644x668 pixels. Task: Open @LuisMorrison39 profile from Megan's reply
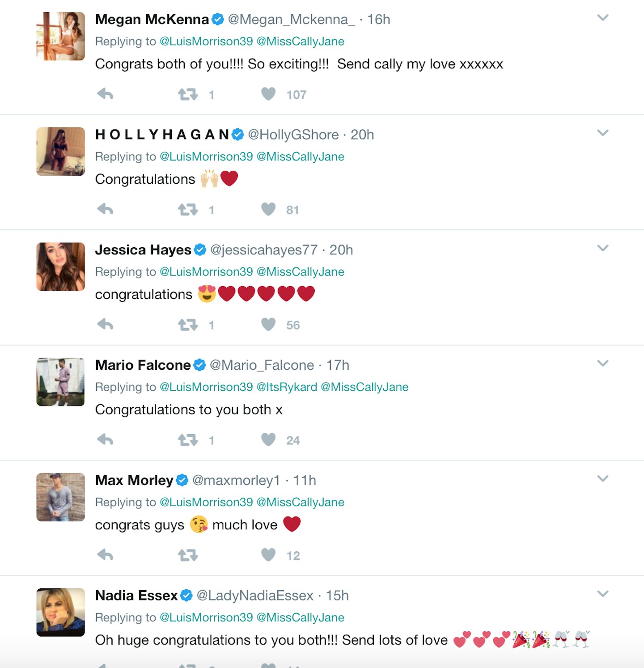[206, 42]
